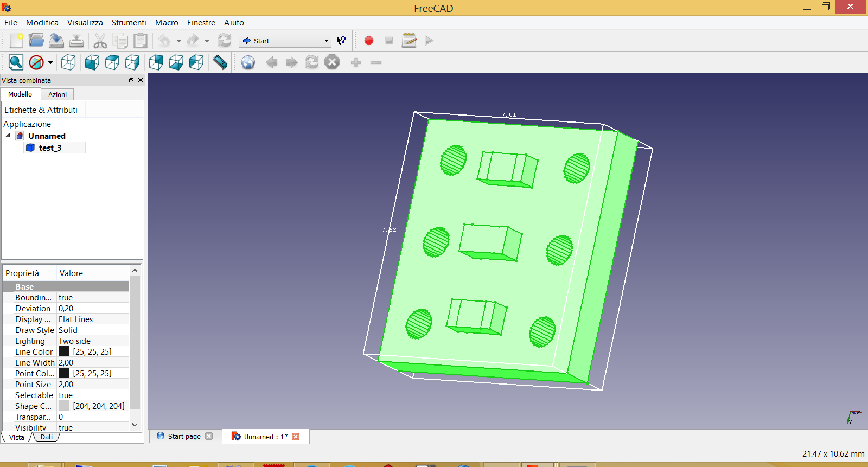The width and height of the screenshot is (868, 467).
Task: Open the draw style dropdown arrow
Action: (x=50, y=63)
